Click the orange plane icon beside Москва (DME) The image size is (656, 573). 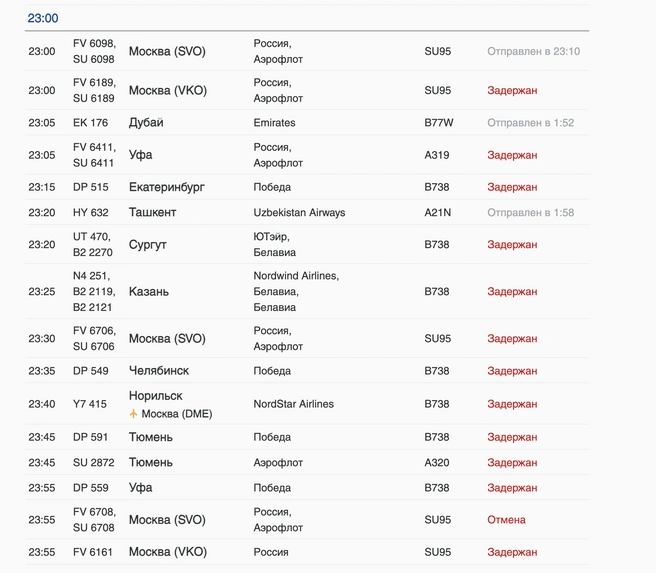click(133, 414)
